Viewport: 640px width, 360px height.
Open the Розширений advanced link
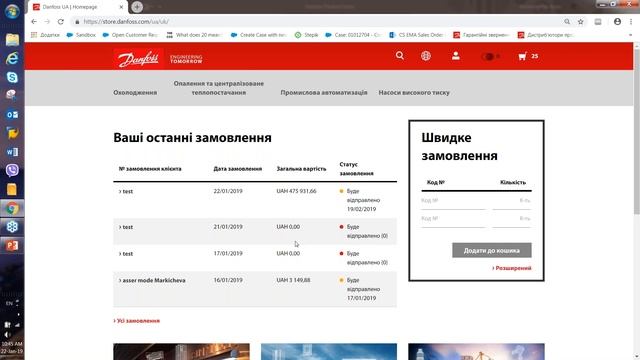tap(512, 268)
